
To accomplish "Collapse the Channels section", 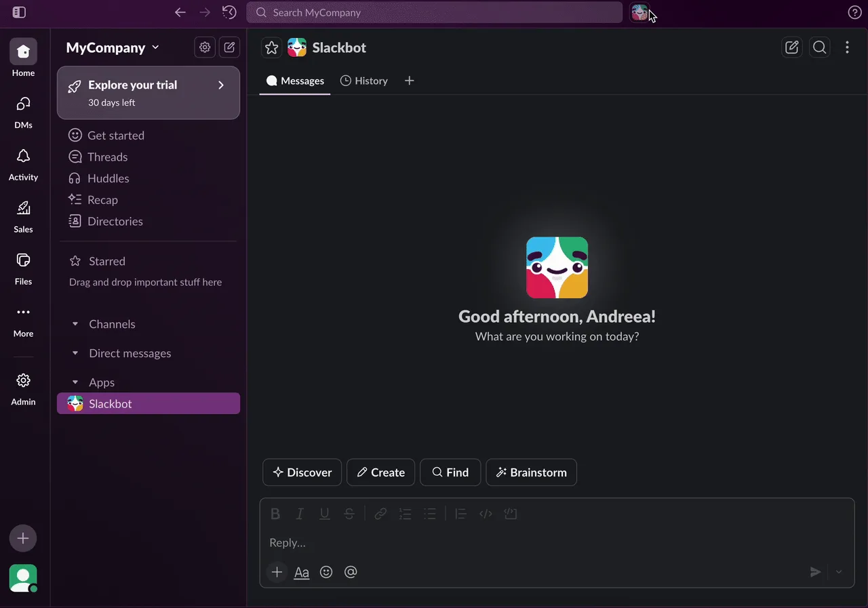I will click(x=75, y=324).
